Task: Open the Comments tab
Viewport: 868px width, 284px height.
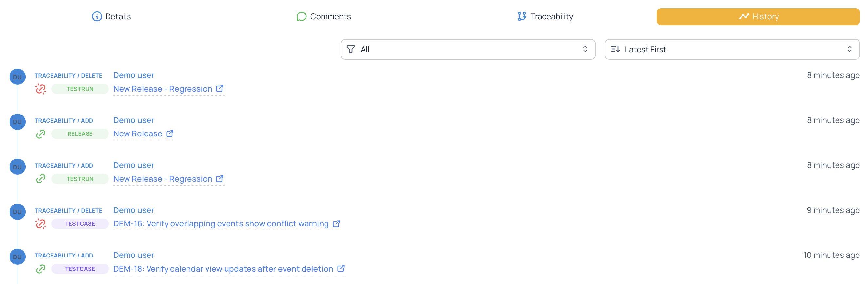Action: click(324, 16)
